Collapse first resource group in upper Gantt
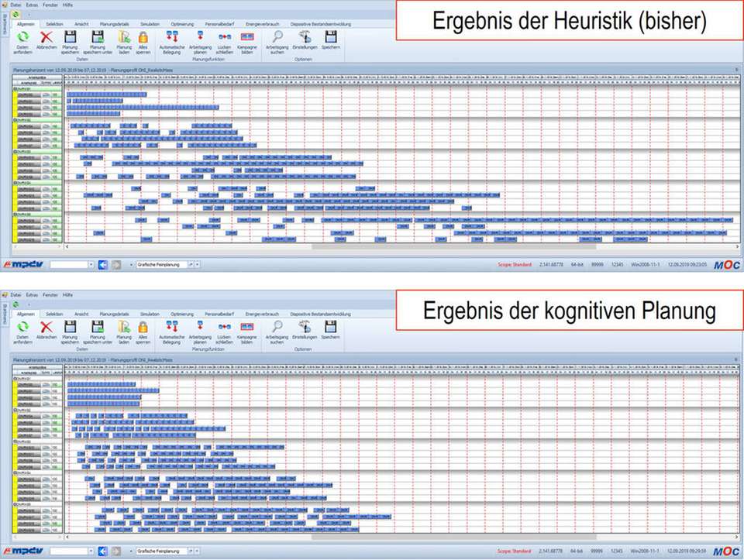Viewport: 744px width, 560px height. click(15, 87)
